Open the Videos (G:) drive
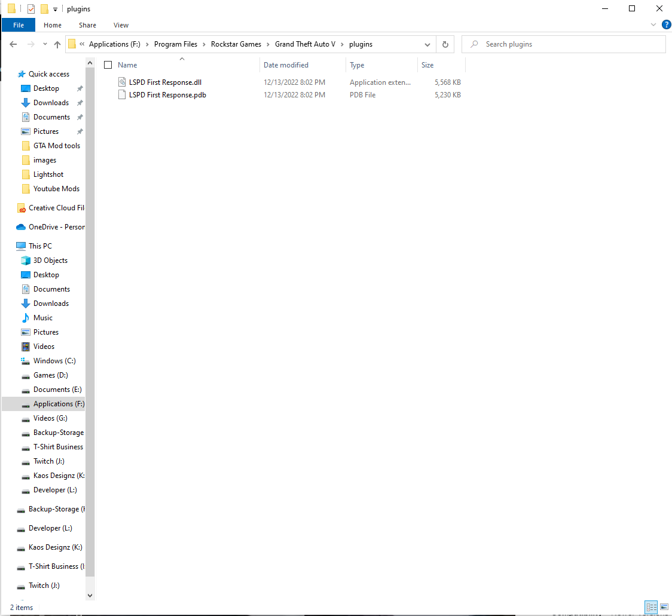This screenshot has height=616, width=672. [x=50, y=418]
